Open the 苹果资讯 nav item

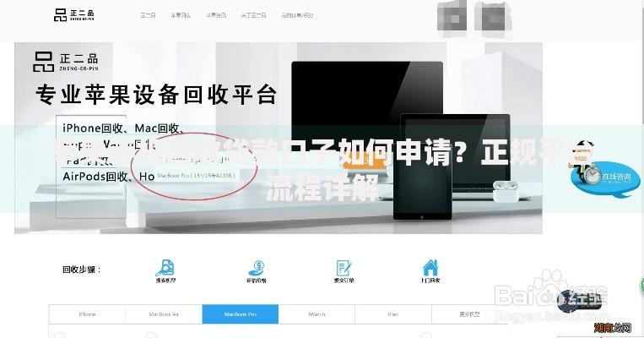(216, 15)
